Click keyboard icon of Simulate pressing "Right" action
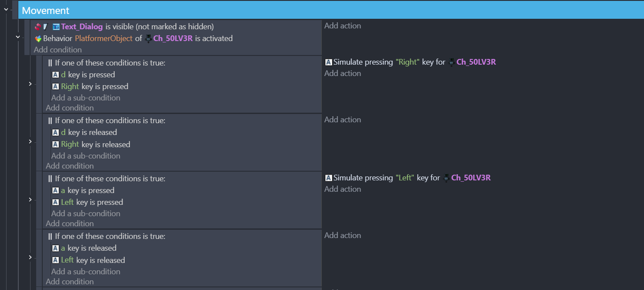 point(329,62)
